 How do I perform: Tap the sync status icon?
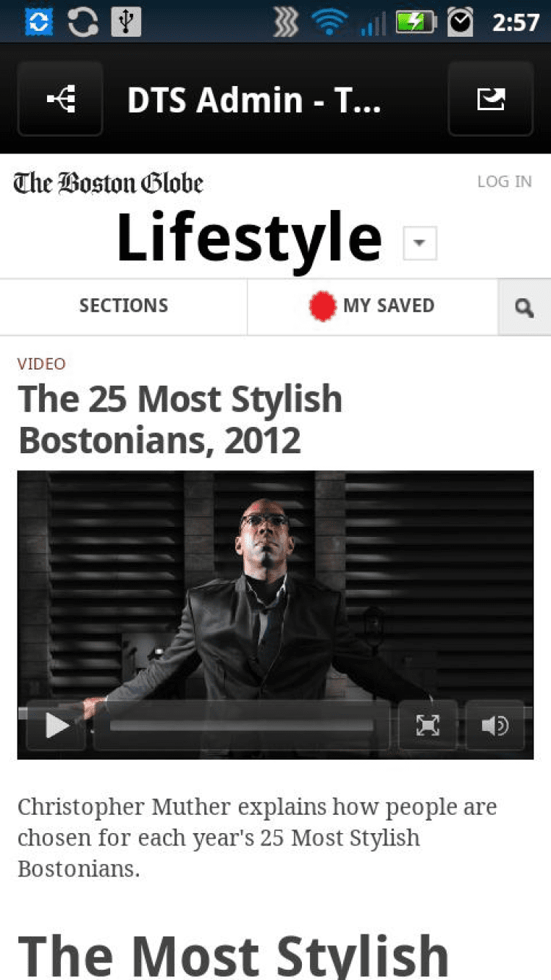pyautogui.click(x=82, y=22)
